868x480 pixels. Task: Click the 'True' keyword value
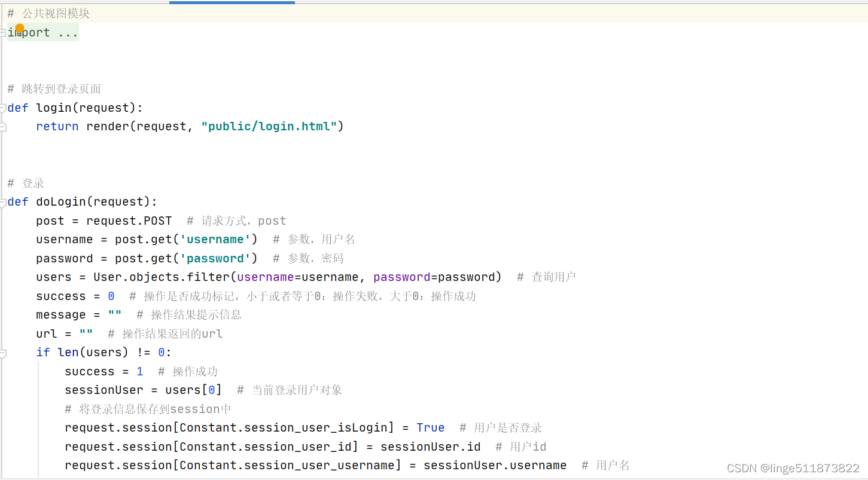tap(431, 428)
